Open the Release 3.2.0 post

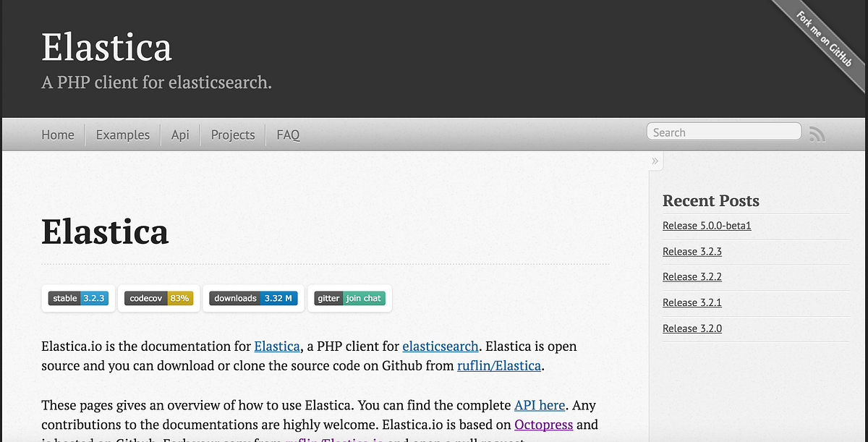[692, 328]
